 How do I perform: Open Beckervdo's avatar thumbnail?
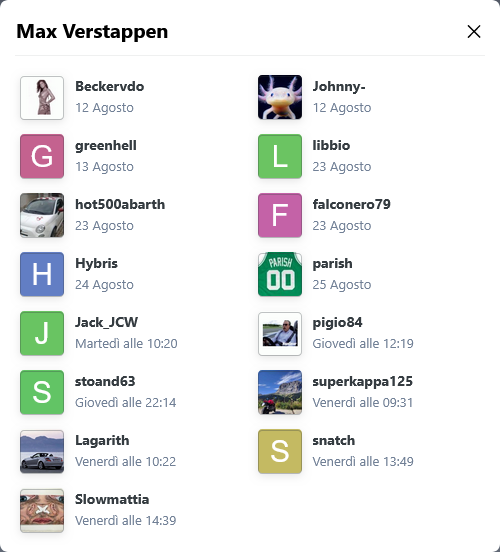tap(42, 98)
